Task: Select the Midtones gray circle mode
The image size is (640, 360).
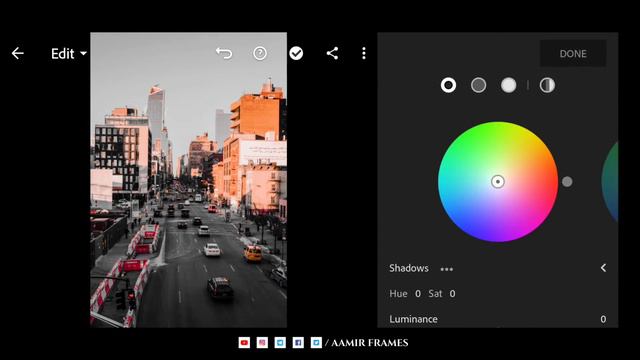Action: coord(478,85)
